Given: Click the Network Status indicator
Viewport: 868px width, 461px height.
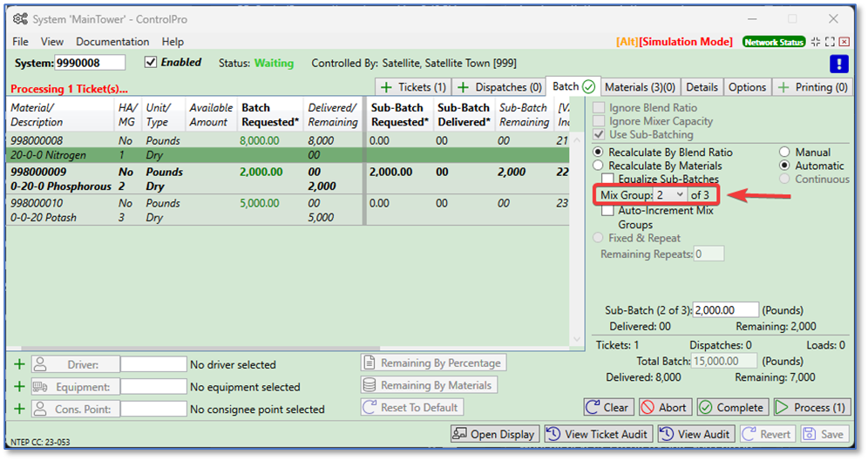Looking at the screenshot, I should (774, 42).
